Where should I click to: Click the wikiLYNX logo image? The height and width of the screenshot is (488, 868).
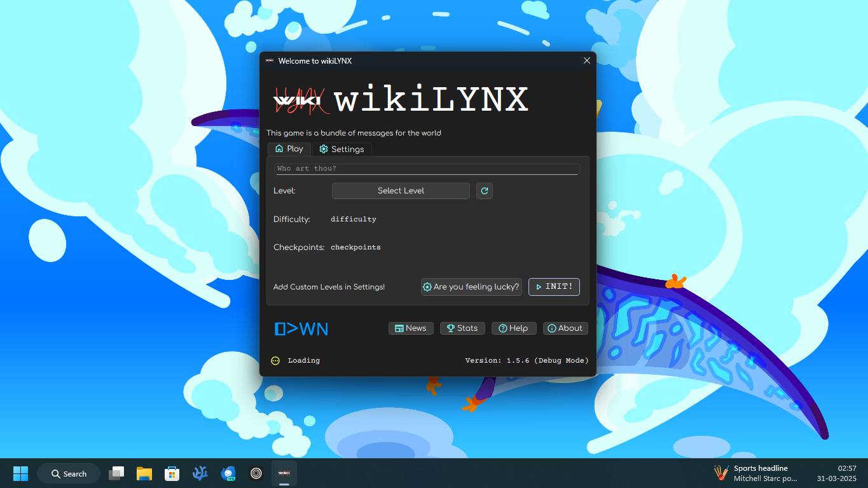click(x=301, y=101)
